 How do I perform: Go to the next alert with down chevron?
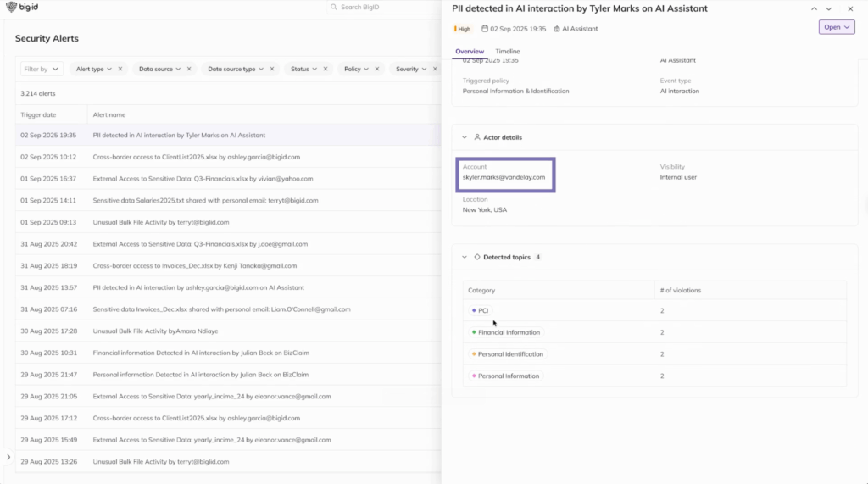tap(829, 8)
